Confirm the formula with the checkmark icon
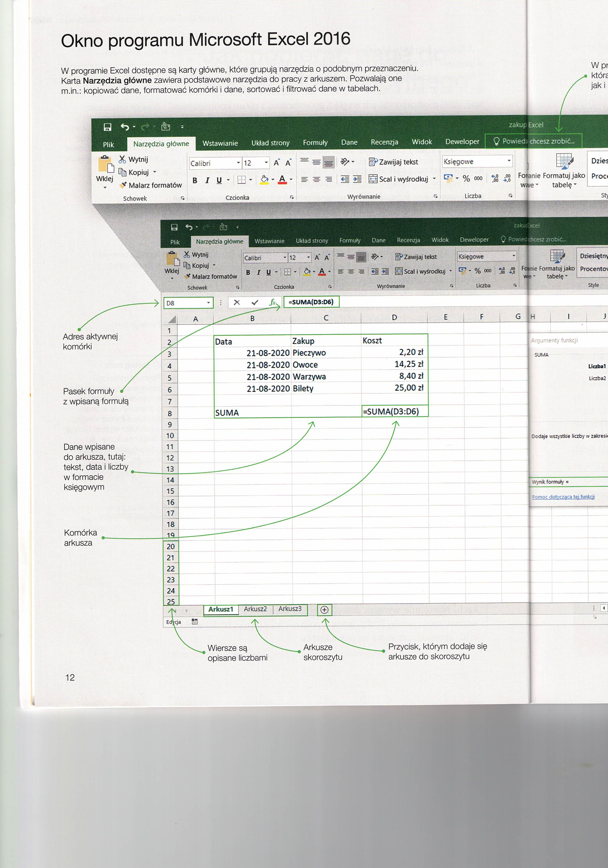The height and width of the screenshot is (868, 608). pyautogui.click(x=255, y=303)
